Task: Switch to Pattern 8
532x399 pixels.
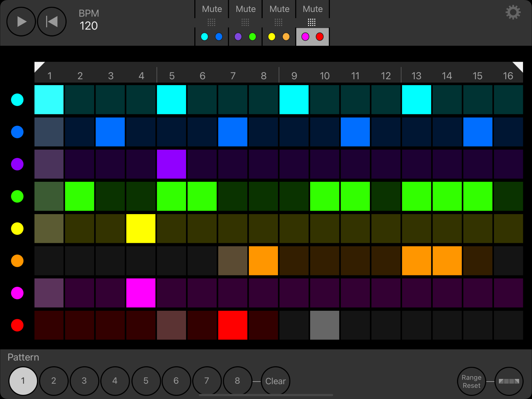Action: [x=237, y=381]
